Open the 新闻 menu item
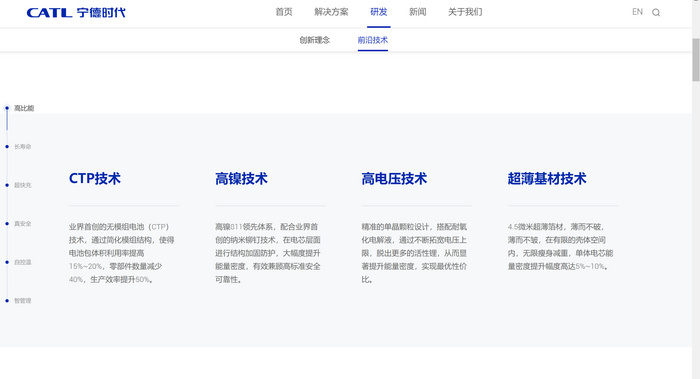 coord(417,12)
